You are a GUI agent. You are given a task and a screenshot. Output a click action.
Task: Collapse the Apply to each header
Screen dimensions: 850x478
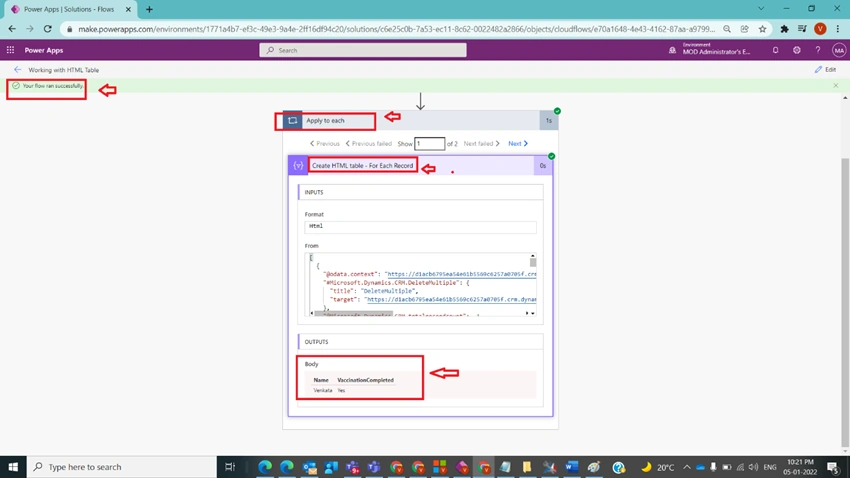[420, 120]
